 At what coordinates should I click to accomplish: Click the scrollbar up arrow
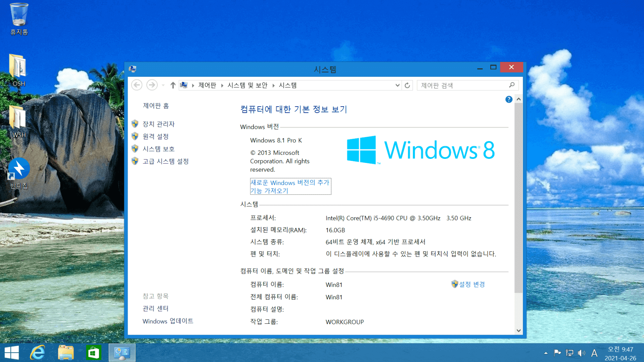[518, 99]
